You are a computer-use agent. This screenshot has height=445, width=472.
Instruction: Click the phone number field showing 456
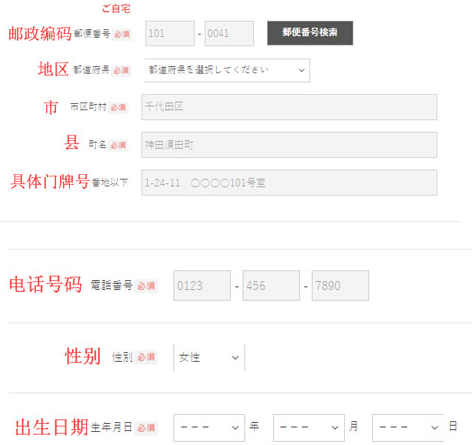click(271, 286)
